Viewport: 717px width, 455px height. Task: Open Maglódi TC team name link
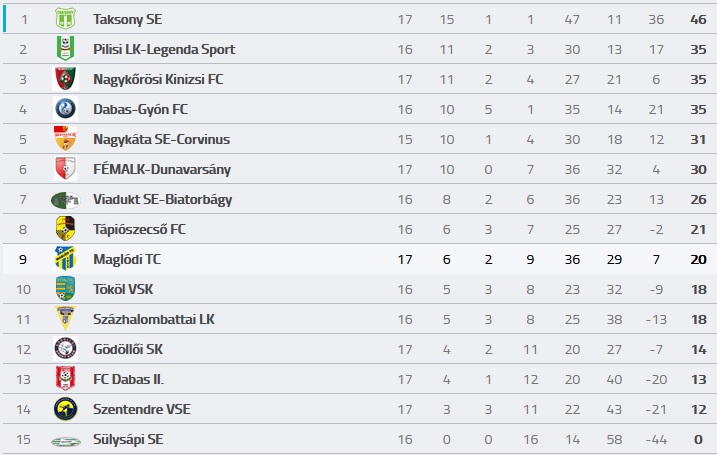coord(127,259)
